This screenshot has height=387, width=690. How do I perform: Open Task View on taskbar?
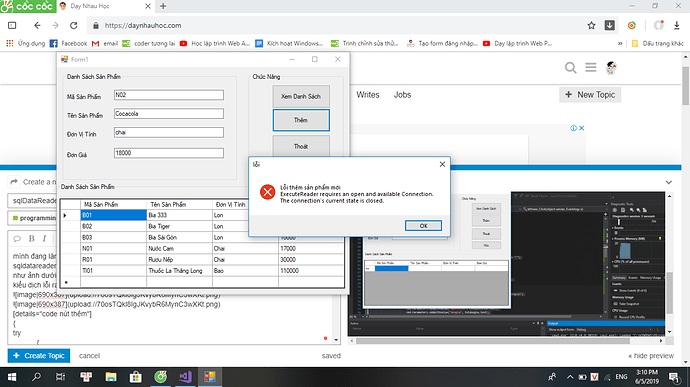click(60, 377)
